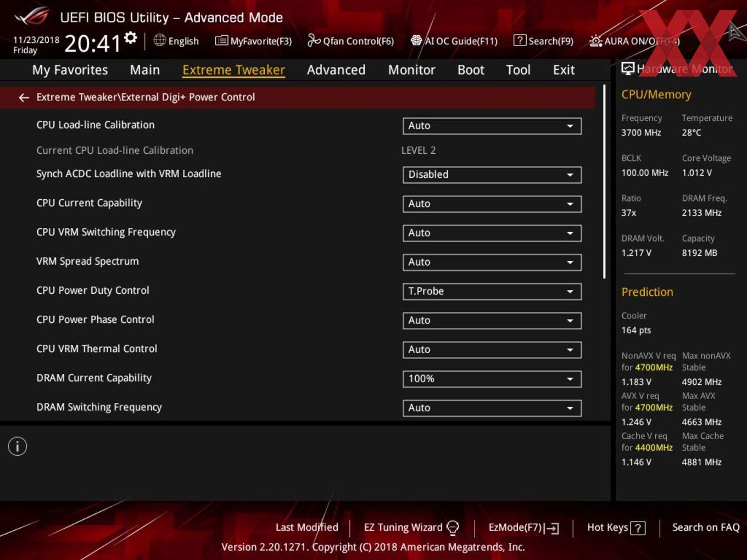Toggle AURA ON/OFF lighting
Viewport: 747px width, 560px height.
point(634,41)
